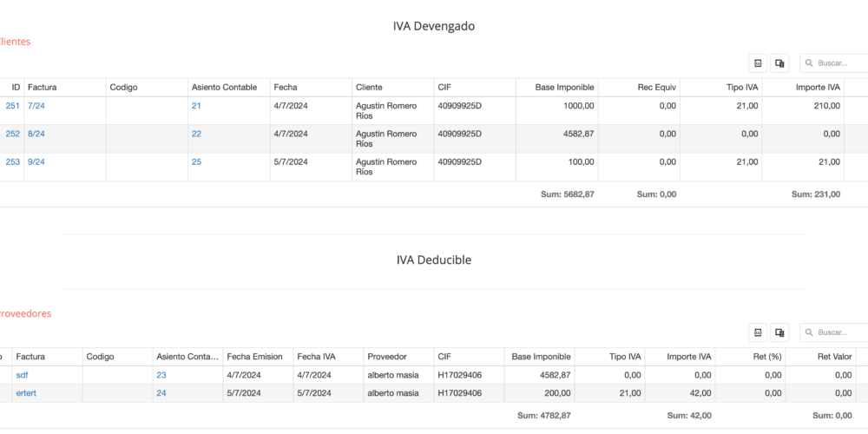Click the export icon above the Clientes table
The image size is (868, 434).
coord(758,63)
